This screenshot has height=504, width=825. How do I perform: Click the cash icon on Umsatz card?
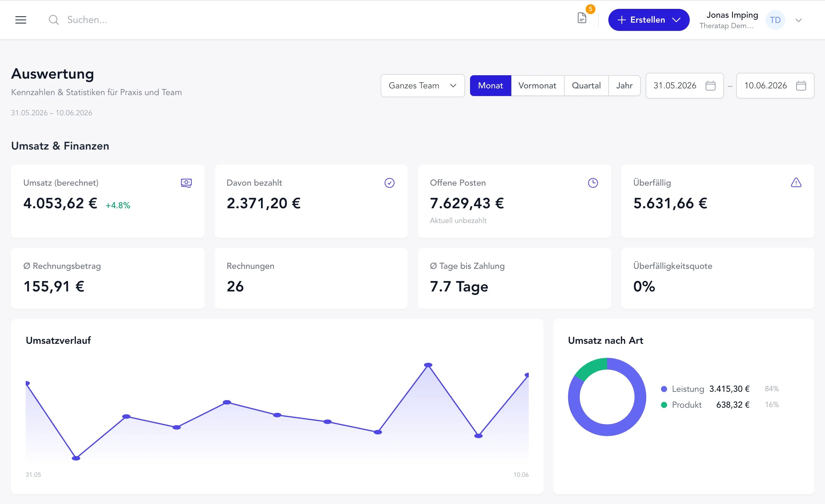[x=186, y=183]
